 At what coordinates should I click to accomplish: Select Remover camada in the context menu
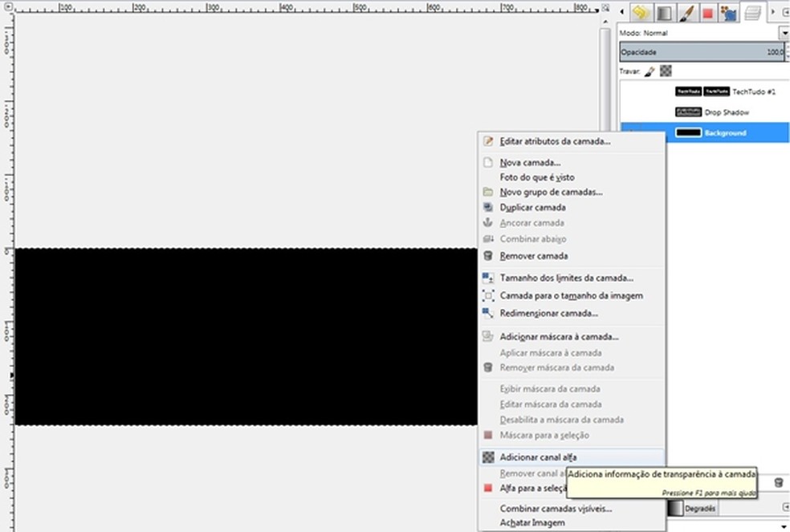tap(533, 256)
